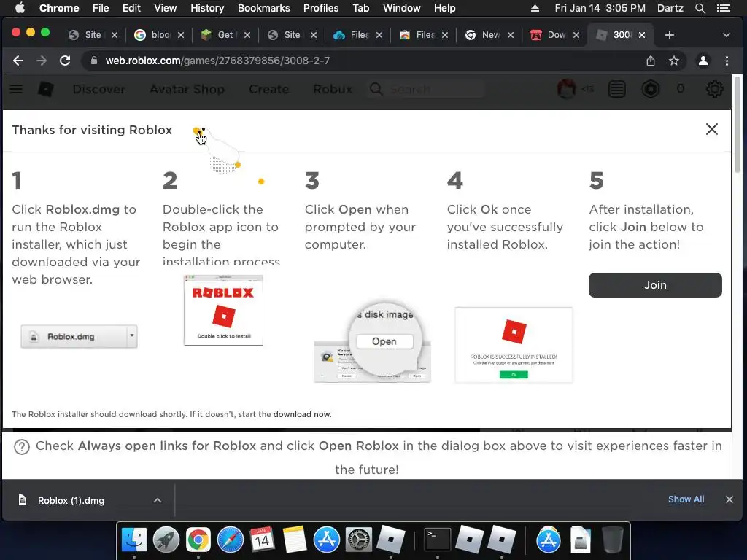This screenshot has width=747, height=560.
Task: Open the Profiles menu
Action: coord(321,8)
